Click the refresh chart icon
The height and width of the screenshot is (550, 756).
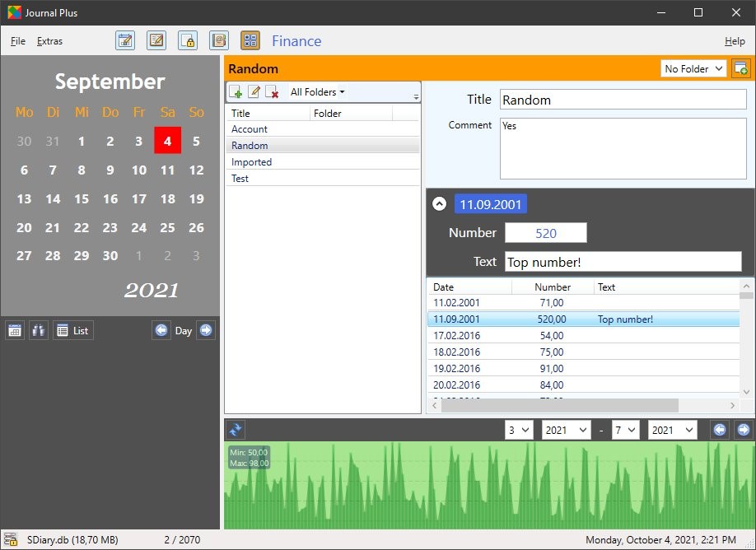[236, 430]
